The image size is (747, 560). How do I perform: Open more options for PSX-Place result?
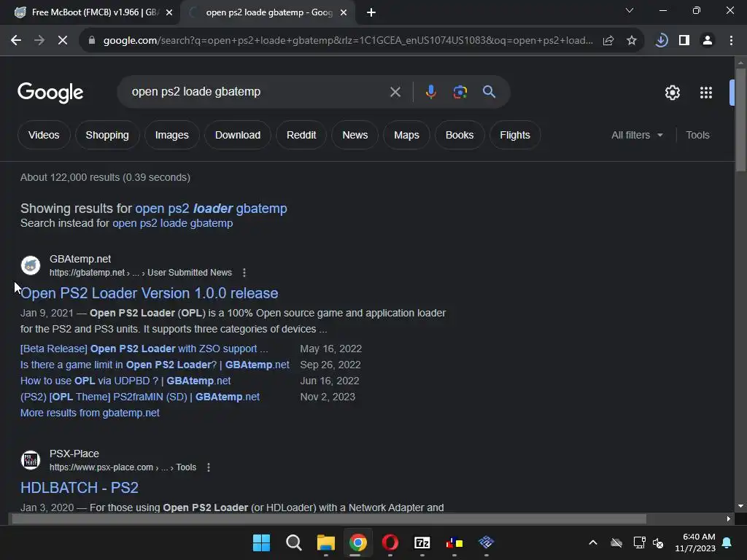(208, 467)
